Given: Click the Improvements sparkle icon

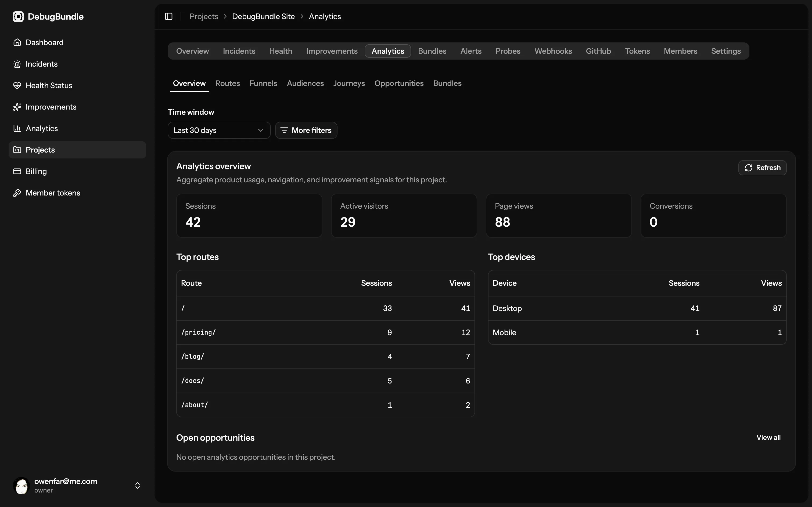Looking at the screenshot, I should point(17,107).
